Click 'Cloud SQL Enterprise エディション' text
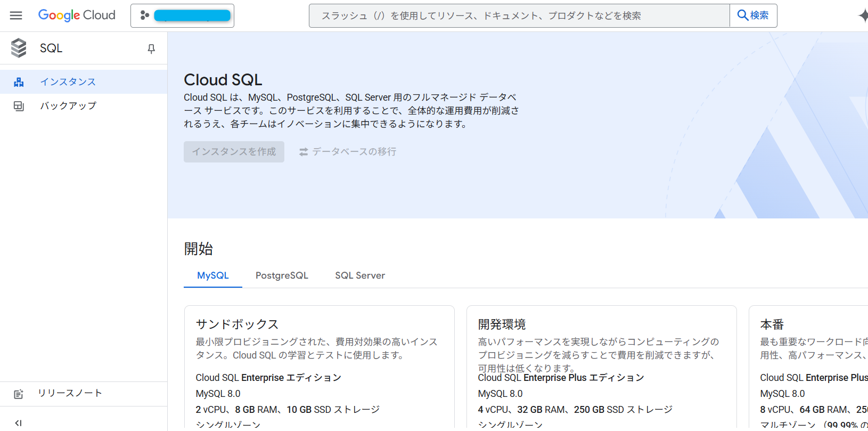 (268, 377)
